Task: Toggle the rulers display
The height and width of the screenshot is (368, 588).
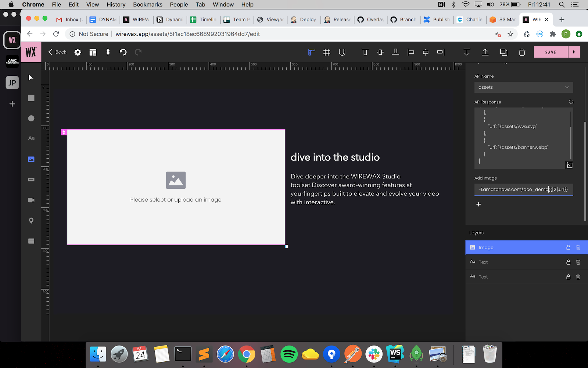Action: pyautogui.click(x=311, y=52)
